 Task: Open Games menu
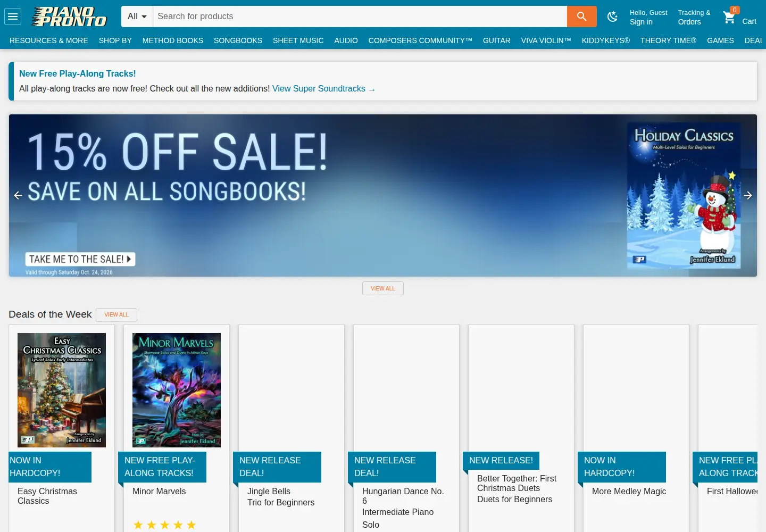[x=720, y=40]
